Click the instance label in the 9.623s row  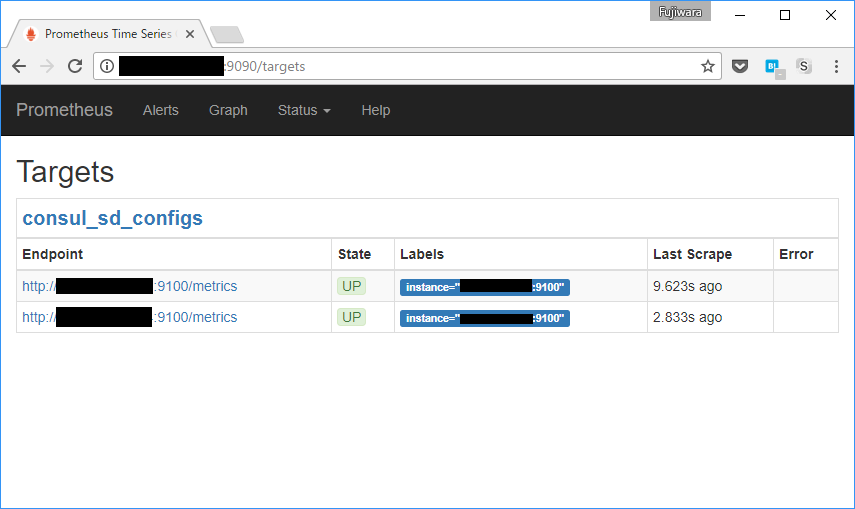485,287
